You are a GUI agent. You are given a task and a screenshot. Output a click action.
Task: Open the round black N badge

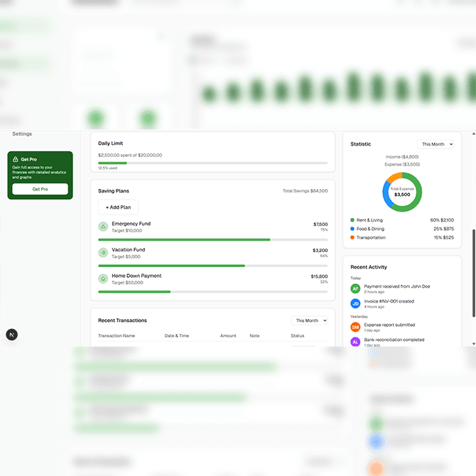click(x=11, y=334)
